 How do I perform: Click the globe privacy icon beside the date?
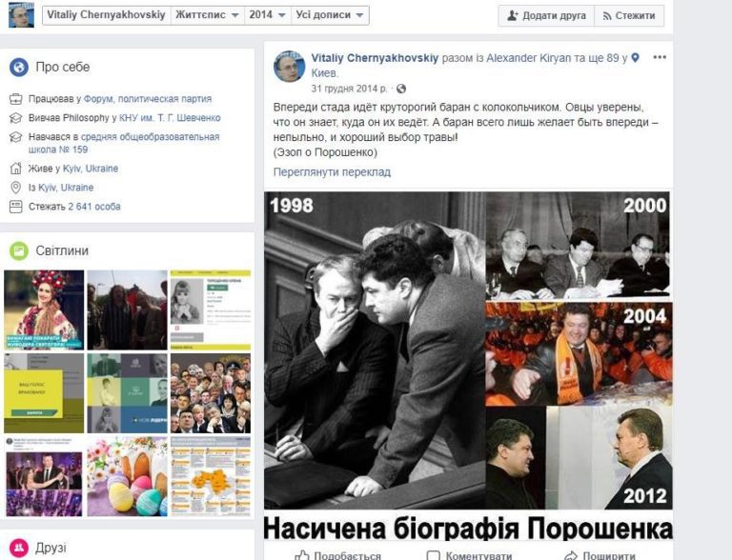click(x=401, y=89)
